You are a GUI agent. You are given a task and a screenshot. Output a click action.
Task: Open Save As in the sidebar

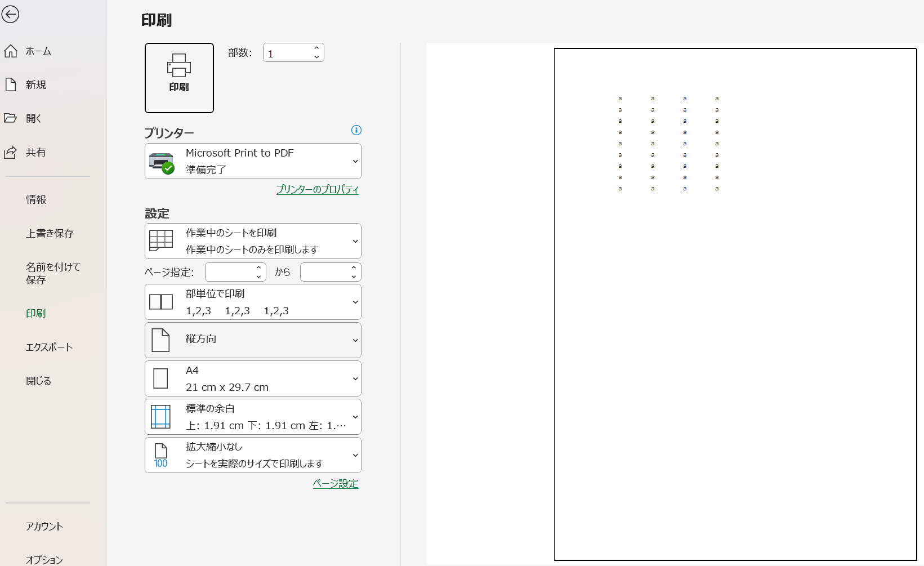tap(52, 273)
